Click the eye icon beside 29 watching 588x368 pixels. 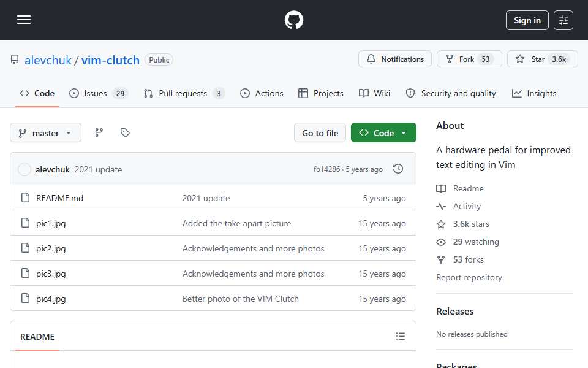(x=441, y=242)
